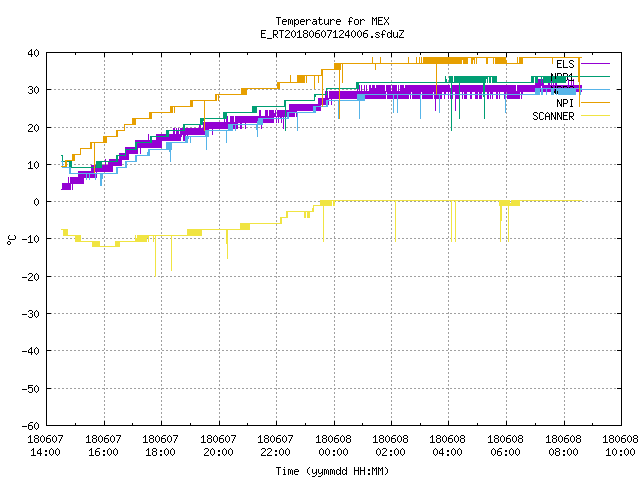Click the x-axis tick label '180607 16:00'

point(103,446)
